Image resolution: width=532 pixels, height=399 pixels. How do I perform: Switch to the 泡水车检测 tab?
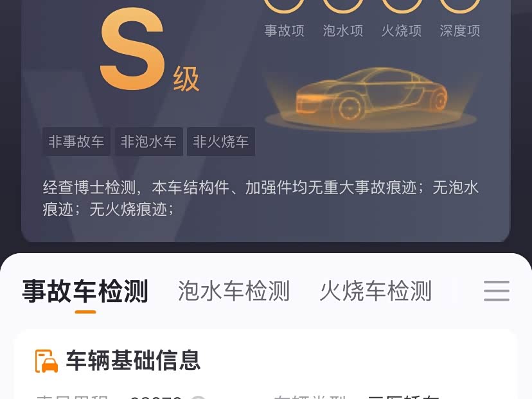pos(234,291)
